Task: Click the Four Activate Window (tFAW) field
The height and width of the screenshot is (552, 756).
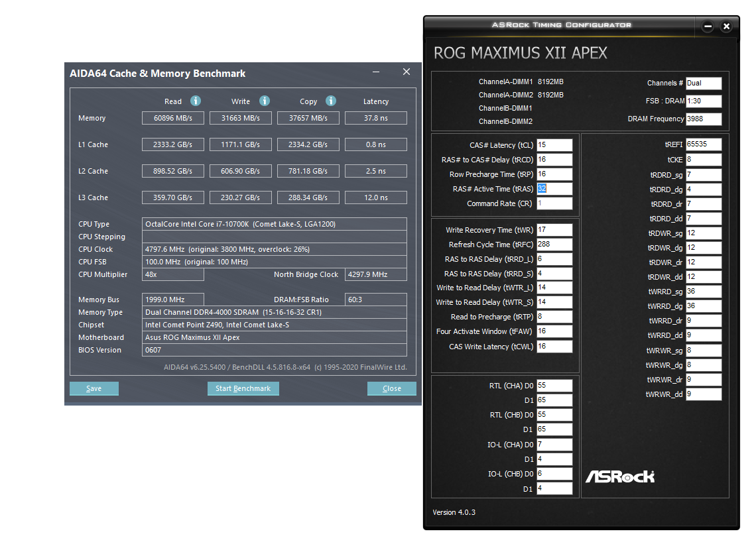Action: 554,331
